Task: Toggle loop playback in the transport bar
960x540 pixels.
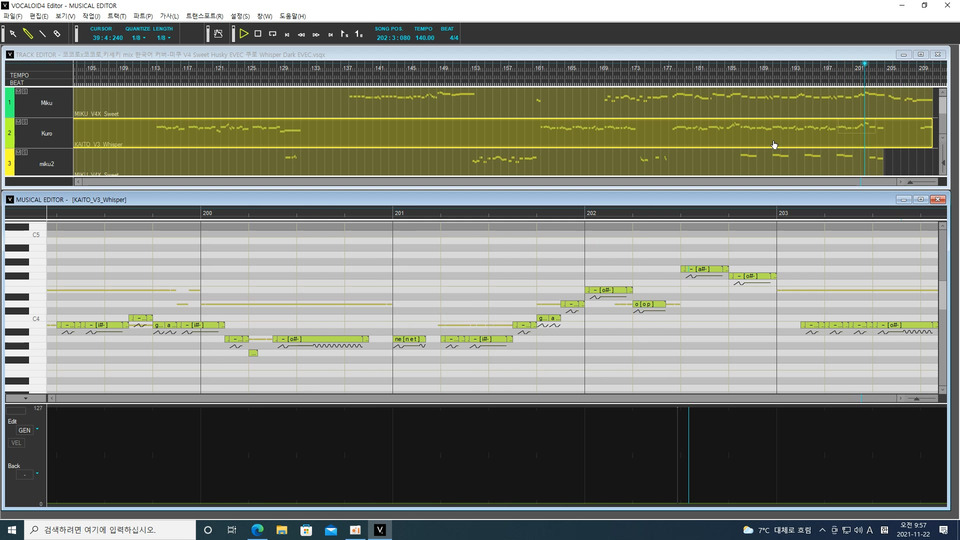Action: pyautogui.click(x=272, y=34)
